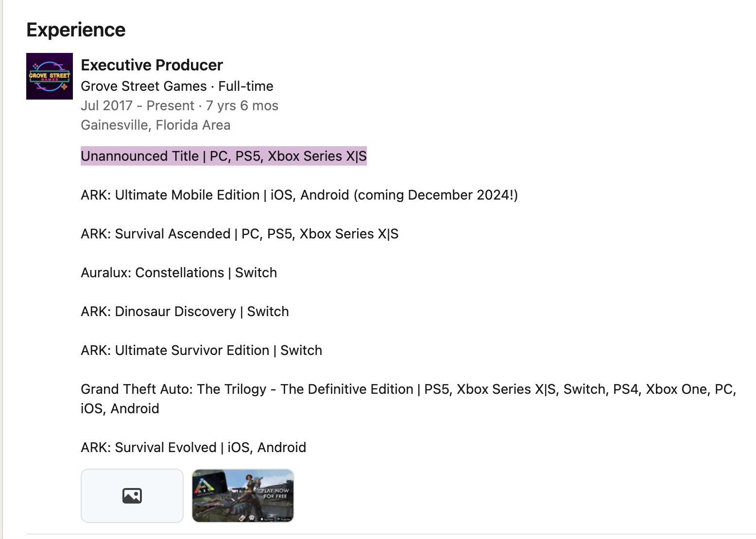
Task: Click the Experience section heading
Action: click(76, 30)
